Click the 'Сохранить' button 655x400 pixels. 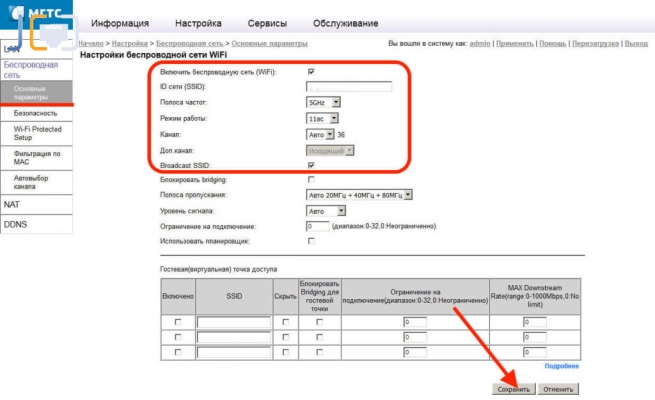point(514,387)
